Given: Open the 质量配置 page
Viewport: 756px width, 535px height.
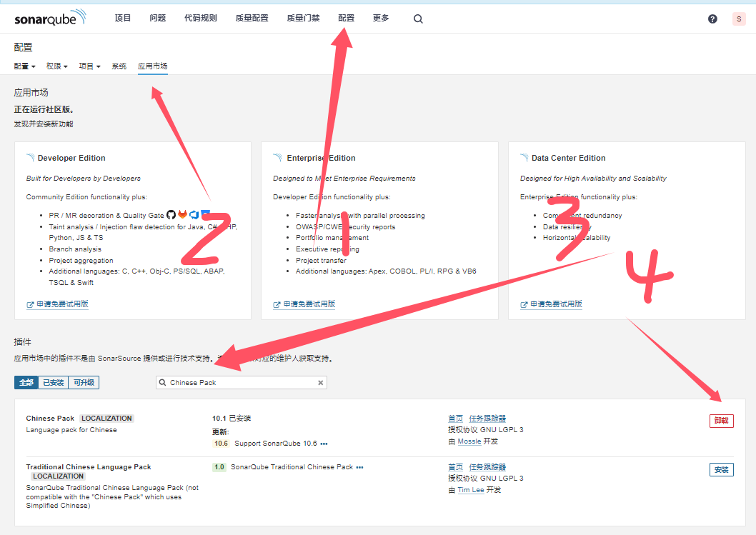Looking at the screenshot, I should point(252,19).
